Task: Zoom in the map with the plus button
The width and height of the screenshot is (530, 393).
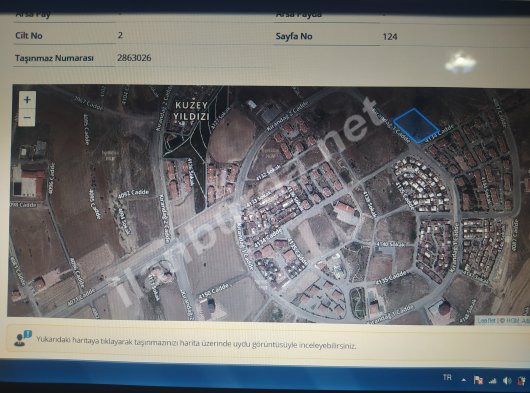Action: [27, 100]
